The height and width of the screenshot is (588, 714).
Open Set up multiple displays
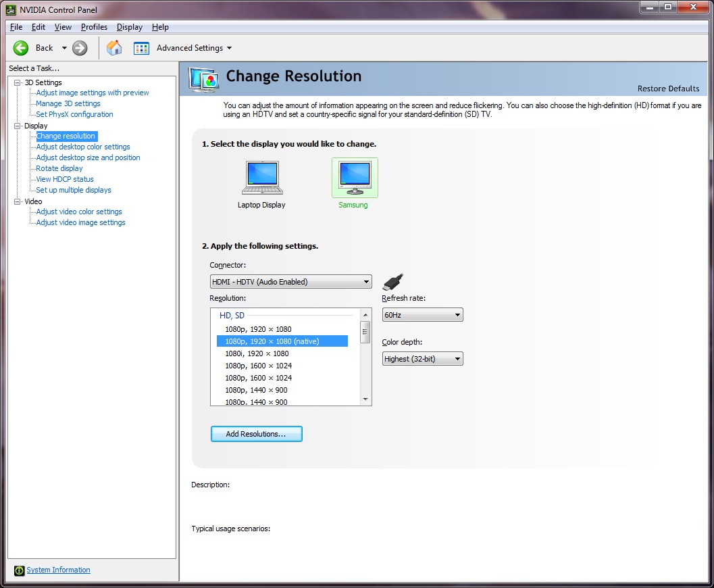(74, 190)
